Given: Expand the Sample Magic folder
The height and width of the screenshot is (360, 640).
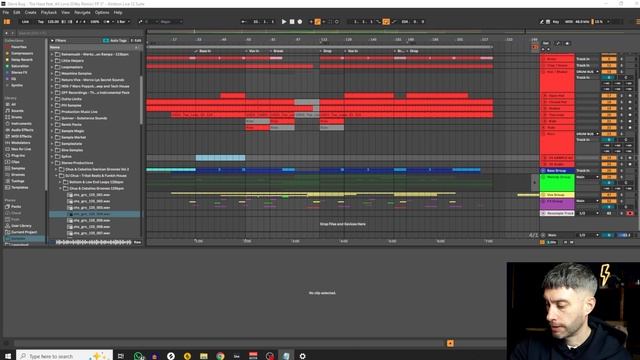Looking at the screenshot, I should pos(52,131).
